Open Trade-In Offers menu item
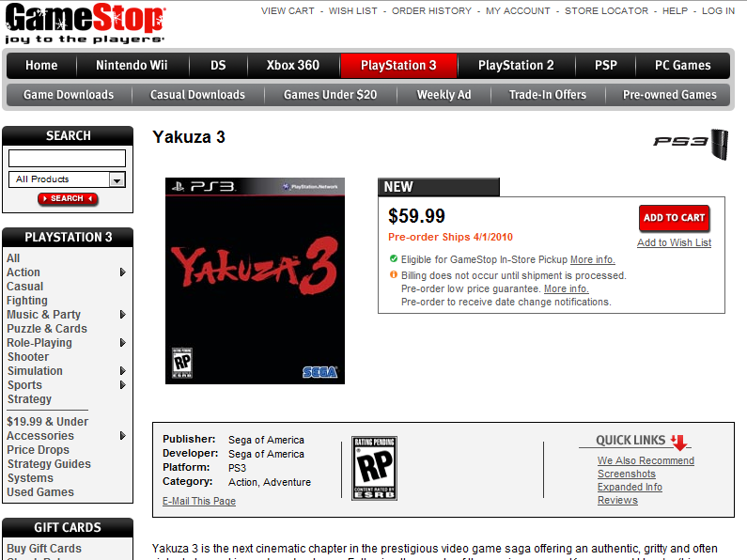The height and width of the screenshot is (560, 747). click(x=548, y=95)
